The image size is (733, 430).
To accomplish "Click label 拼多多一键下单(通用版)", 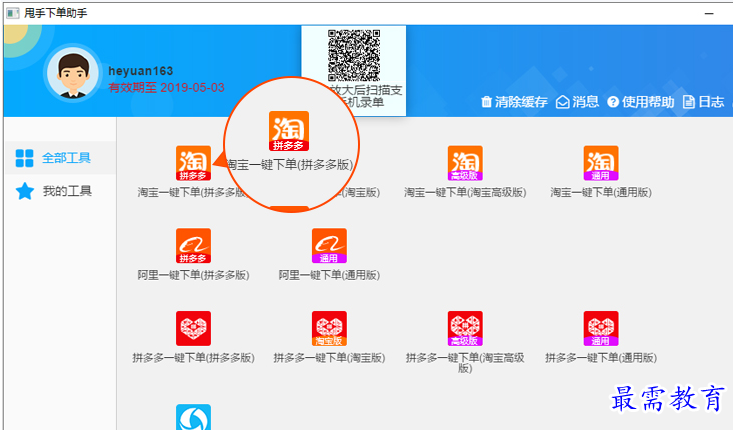I will click(x=601, y=358).
